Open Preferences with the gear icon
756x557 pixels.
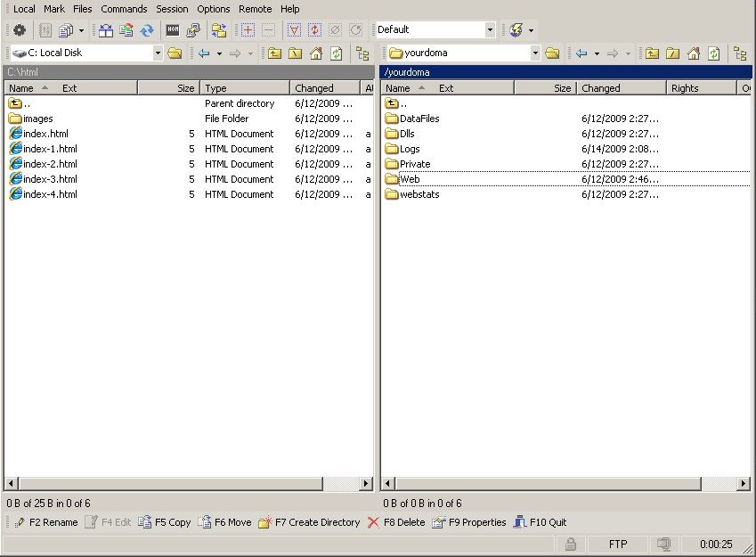click(x=19, y=30)
